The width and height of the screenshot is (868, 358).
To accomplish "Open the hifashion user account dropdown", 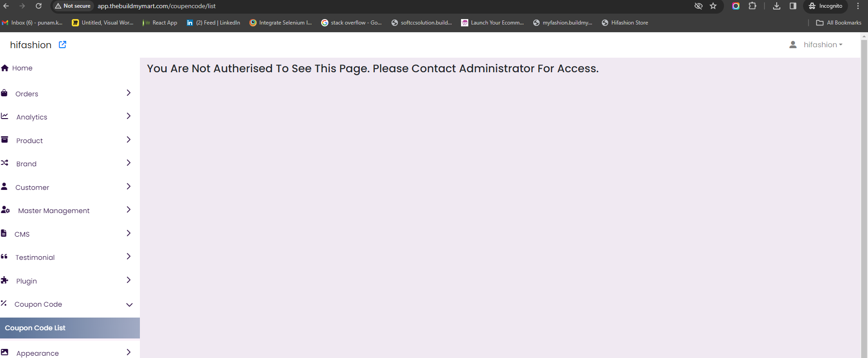I will [816, 45].
